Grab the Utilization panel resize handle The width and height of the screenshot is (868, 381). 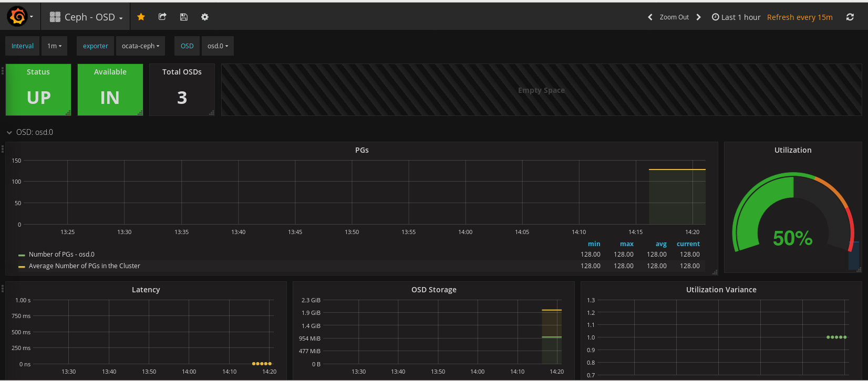click(x=859, y=270)
